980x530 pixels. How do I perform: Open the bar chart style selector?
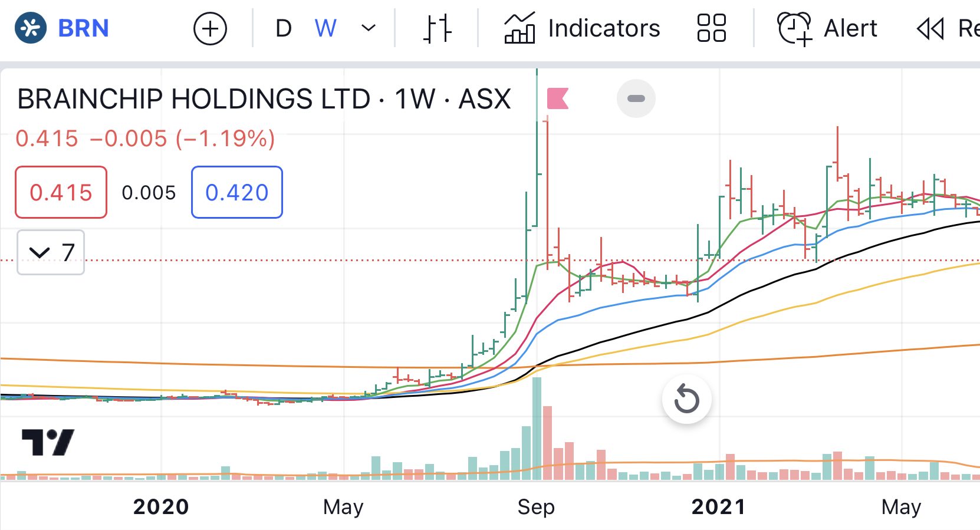click(x=437, y=28)
